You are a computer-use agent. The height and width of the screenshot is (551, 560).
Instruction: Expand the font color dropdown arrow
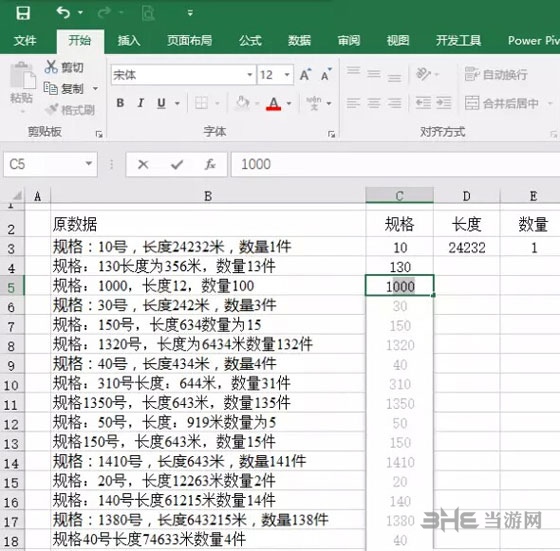click(289, 103)
